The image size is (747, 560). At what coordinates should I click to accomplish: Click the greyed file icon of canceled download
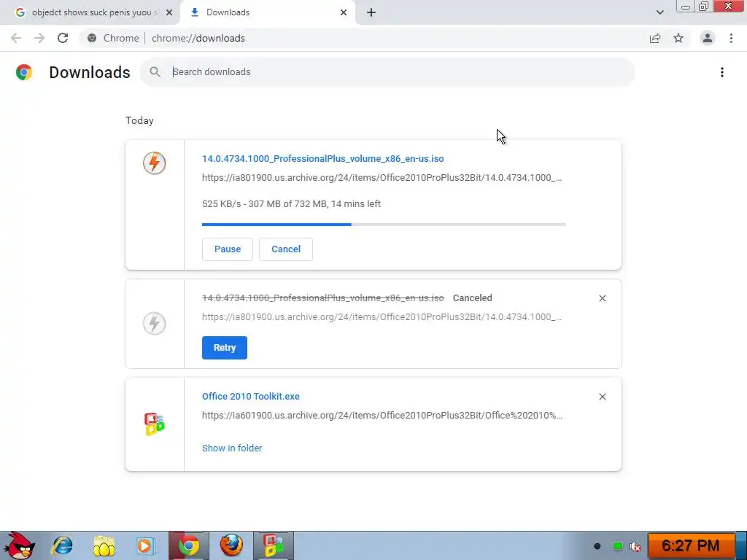[155, 323]
